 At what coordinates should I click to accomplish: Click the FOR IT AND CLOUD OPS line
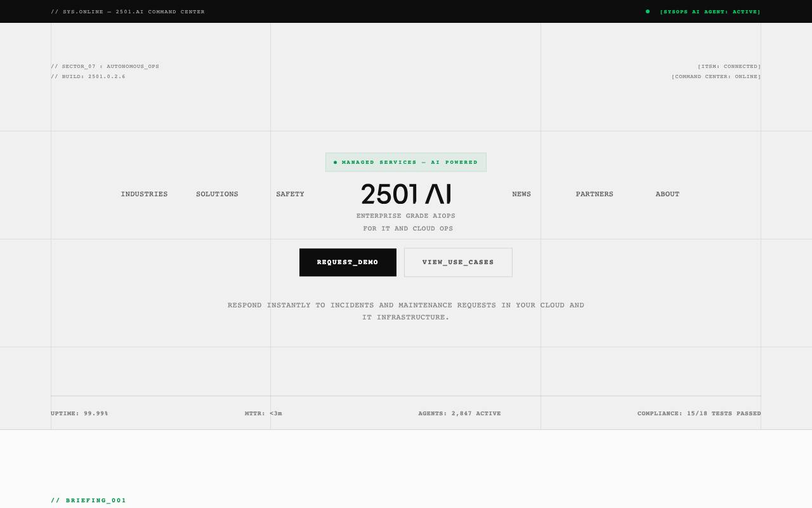[408, 229]
